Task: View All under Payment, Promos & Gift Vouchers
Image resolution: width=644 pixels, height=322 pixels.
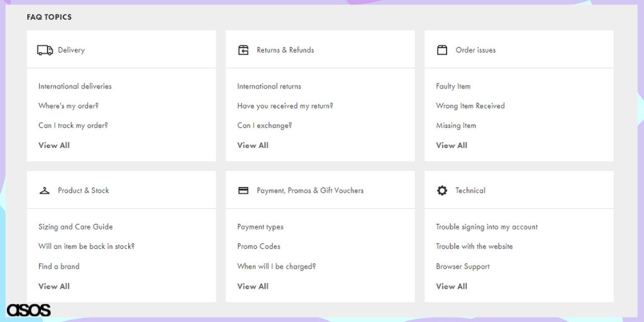Action: [x=253, y=286]
